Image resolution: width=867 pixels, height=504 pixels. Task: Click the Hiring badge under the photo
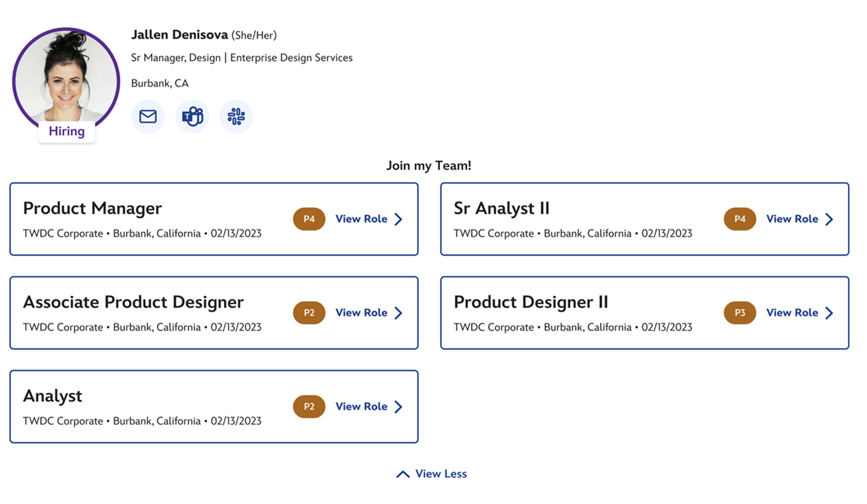pos(66,131)
